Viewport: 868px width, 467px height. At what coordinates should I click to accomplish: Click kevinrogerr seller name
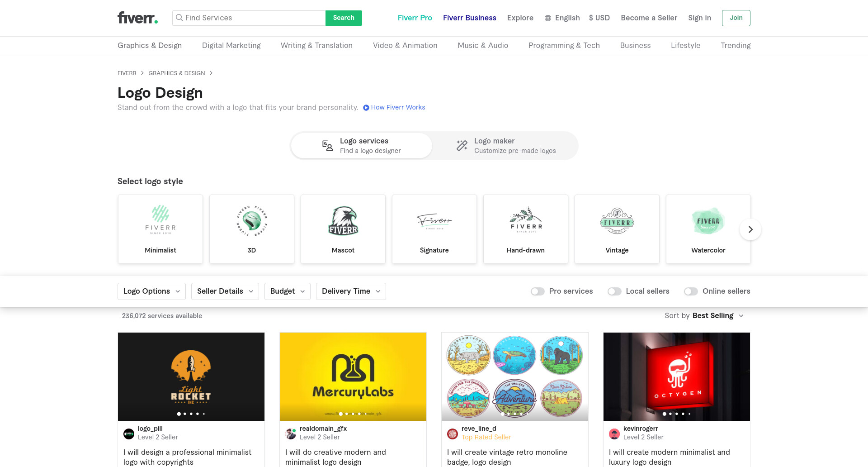coord(641,429)
